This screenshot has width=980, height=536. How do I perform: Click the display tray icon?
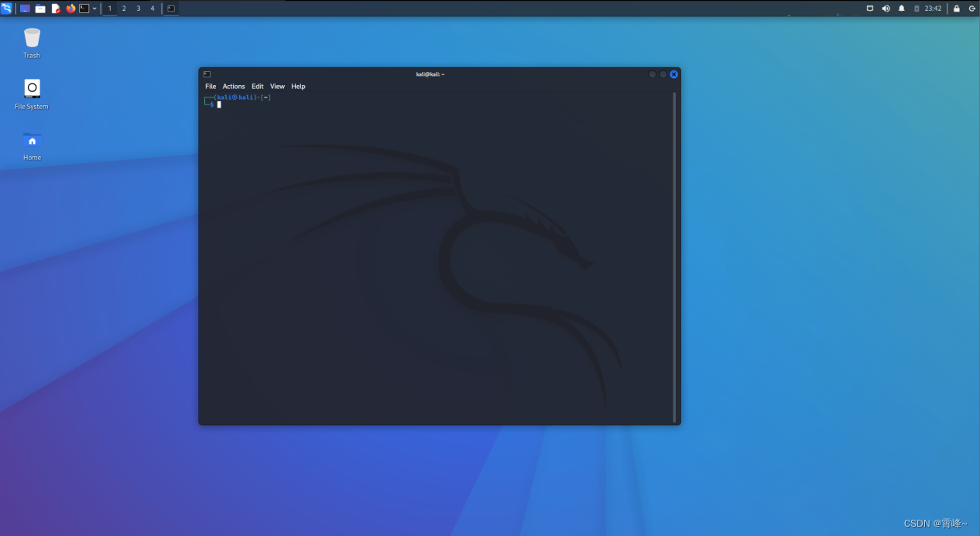(869, 9)
